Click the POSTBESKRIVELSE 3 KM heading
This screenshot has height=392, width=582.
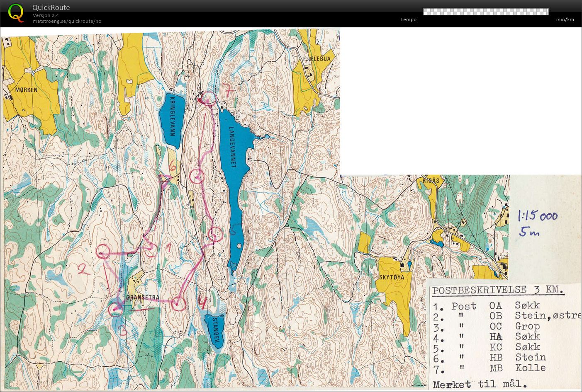coord(498,290)
